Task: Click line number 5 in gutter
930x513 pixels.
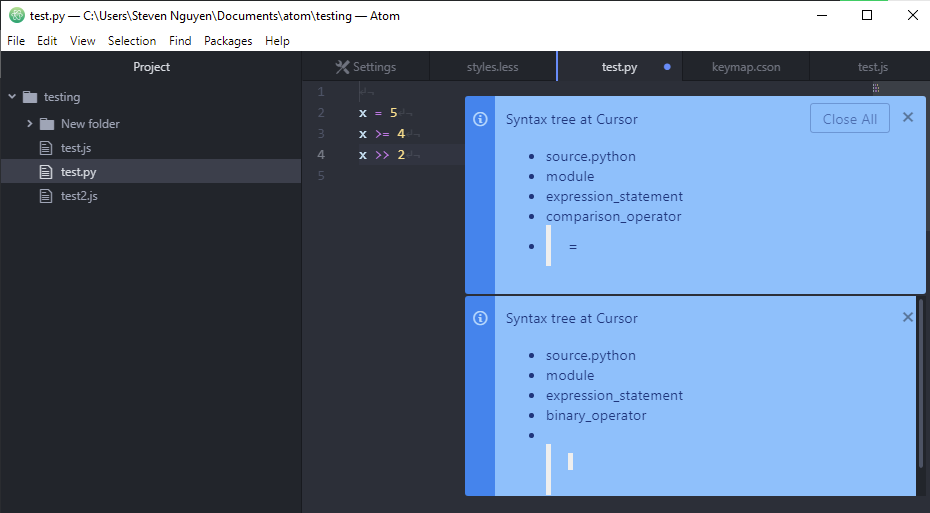Action: (x=321, y=176)
